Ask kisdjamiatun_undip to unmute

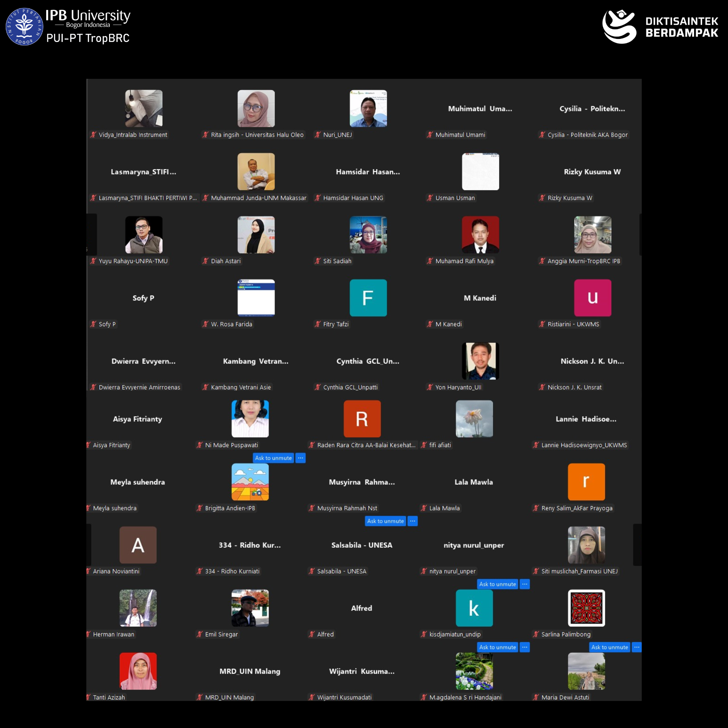tap(497, 584)
